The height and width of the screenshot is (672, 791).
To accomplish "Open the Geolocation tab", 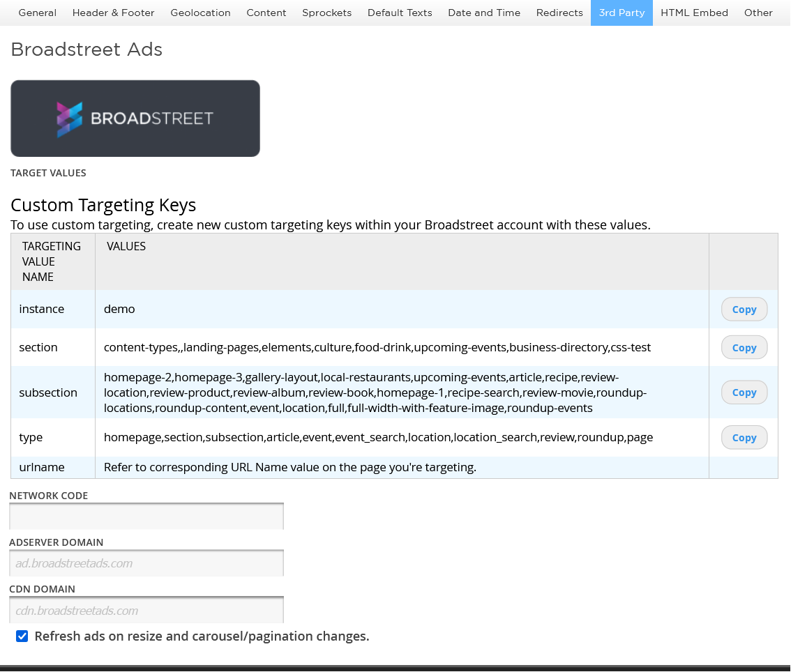I will point(200,13).
